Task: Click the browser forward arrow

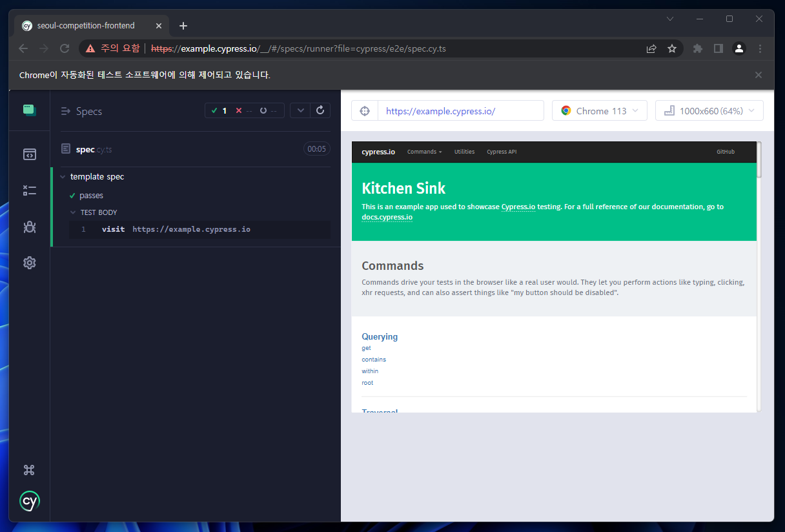Action: point(44,48)
